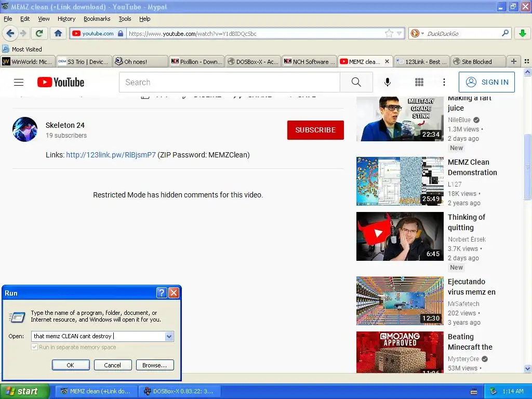Viewport: 532px width, 399px height.
Task: Click into the Run dialog Open text field
Action: coord(98,336)
